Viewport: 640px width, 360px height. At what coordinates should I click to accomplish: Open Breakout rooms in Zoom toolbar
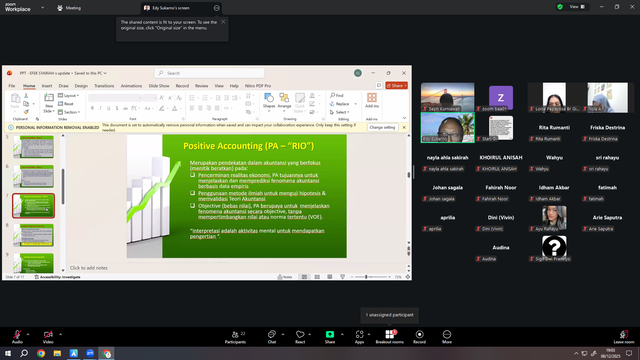pos(389,337)
